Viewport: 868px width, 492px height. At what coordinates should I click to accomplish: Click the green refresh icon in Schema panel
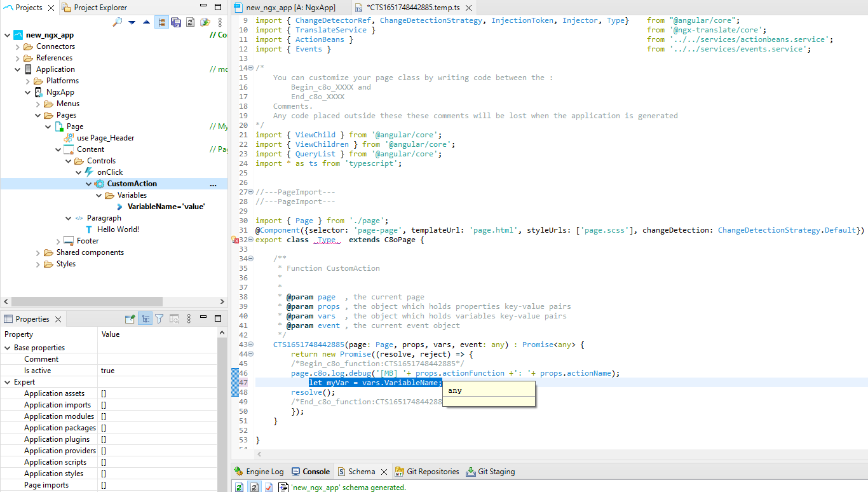coord(239,487)
